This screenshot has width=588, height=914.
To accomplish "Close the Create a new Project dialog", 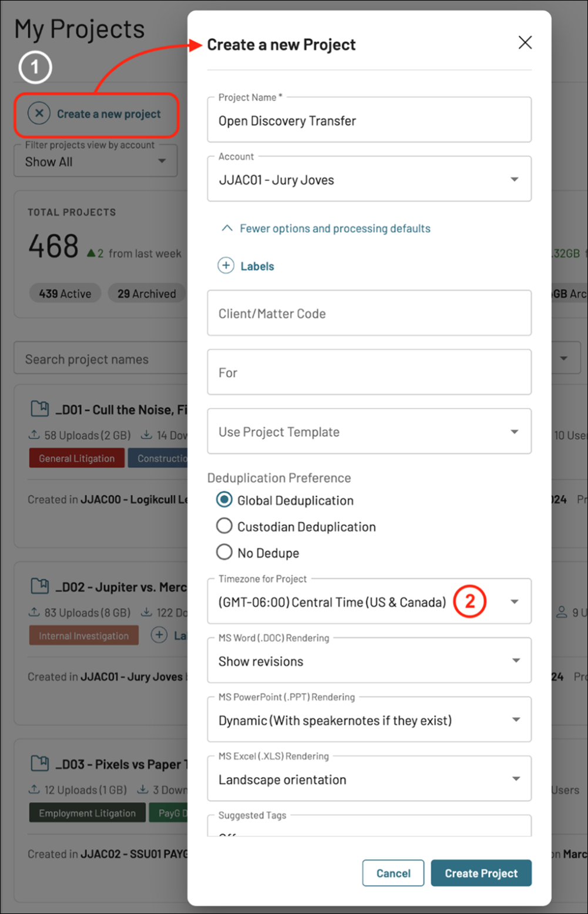I will pos(525,43).
